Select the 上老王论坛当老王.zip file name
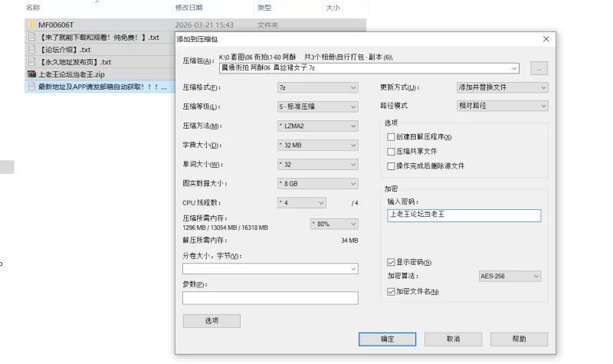Viewport: 613px width, 364px height. point(71,74)
